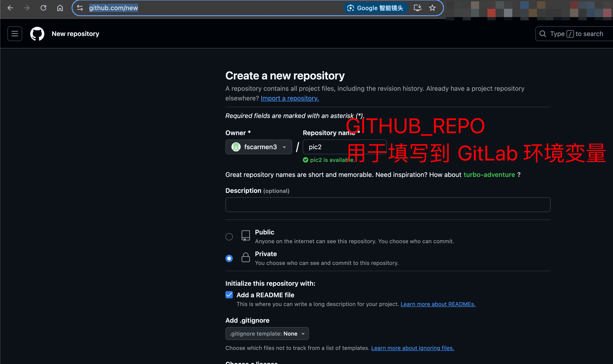Open the GitHub hamburger navigation menu

[15, 34]
